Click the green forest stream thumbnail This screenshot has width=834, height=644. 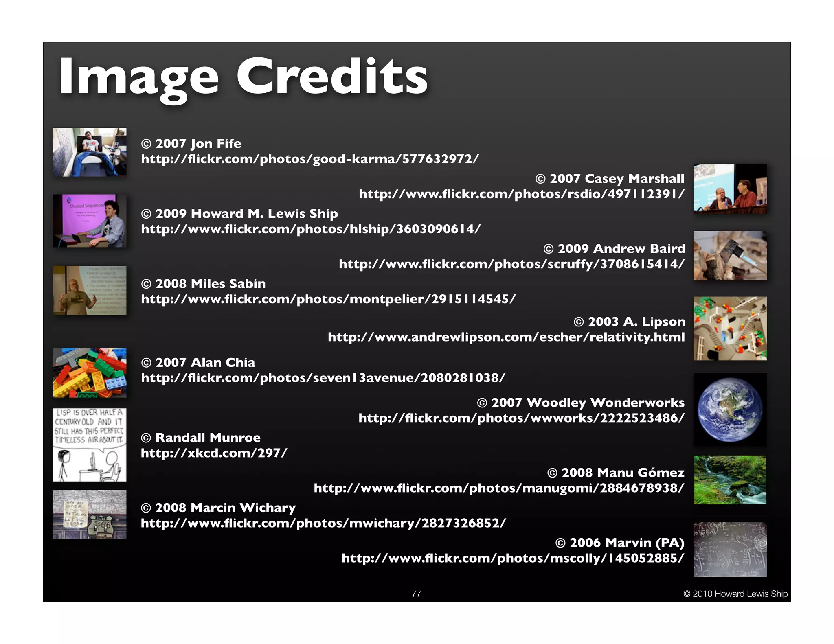click(x=730, y=480)
